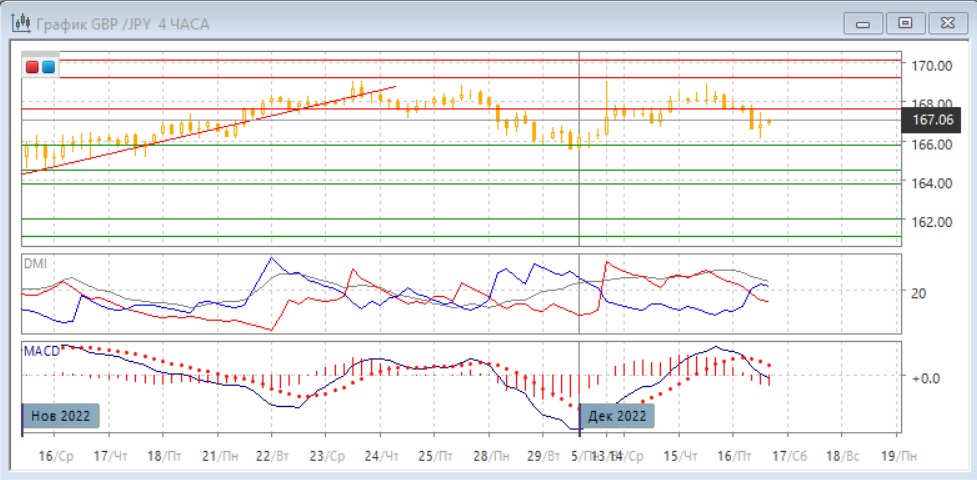Maximize the GBP/JPY chart window
Image resolution: width=977 pixels, height=480 pixels.
904,22
